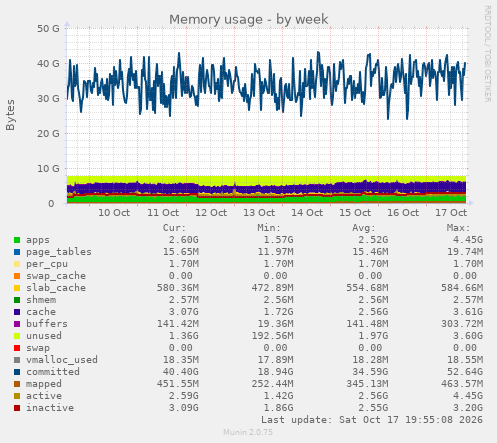Click the '30 G' y-axis tick label

pyautogui.click(x=48, y=99)
